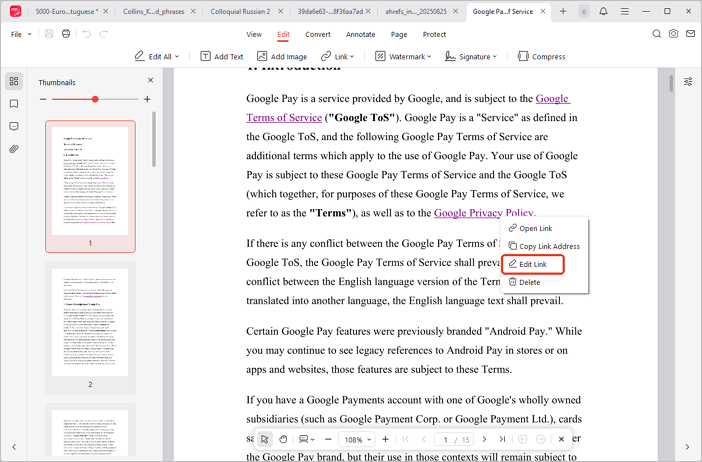Viewport: 702px width, 462px height.
Task: Show the Comments panel in sidebar
Action: click(14, 127)
